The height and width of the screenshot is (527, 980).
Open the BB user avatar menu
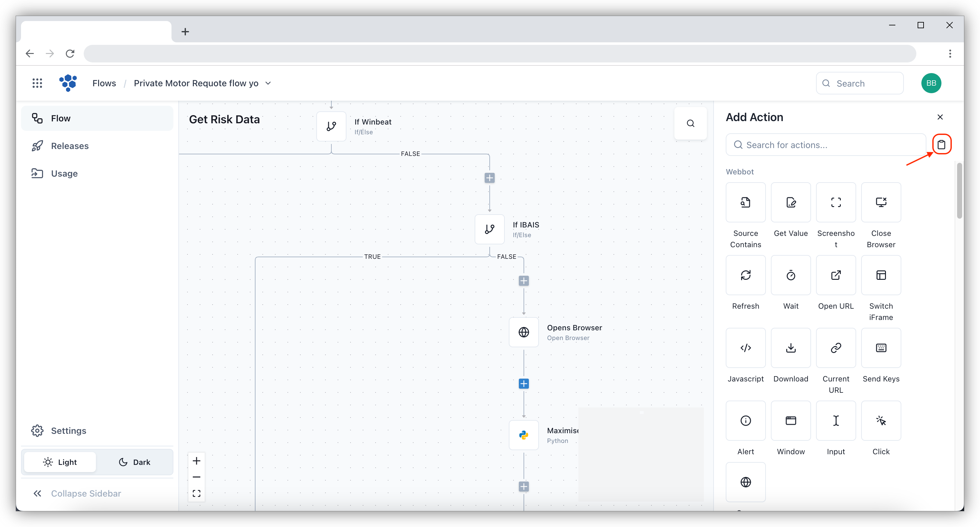pos(931,83)
